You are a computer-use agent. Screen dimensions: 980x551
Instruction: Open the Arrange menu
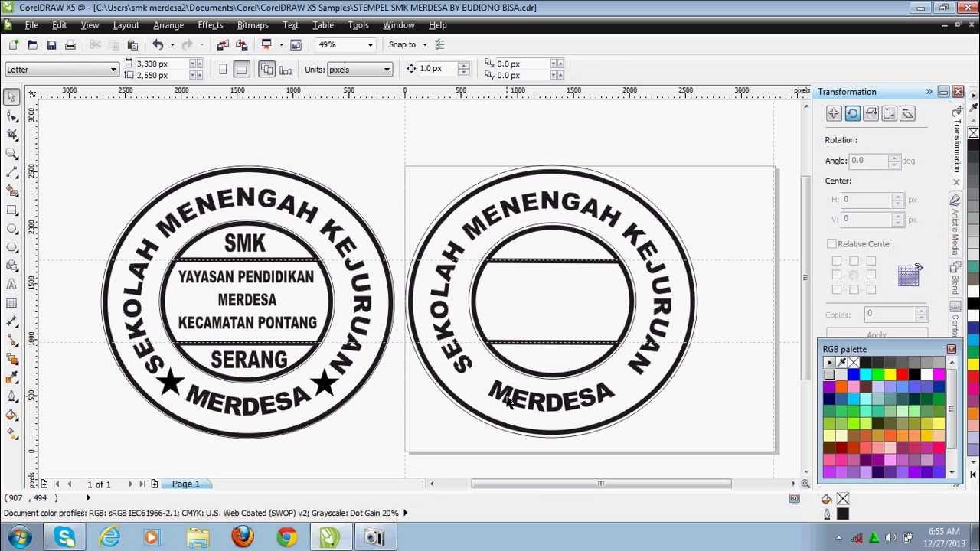coord(168,25)
